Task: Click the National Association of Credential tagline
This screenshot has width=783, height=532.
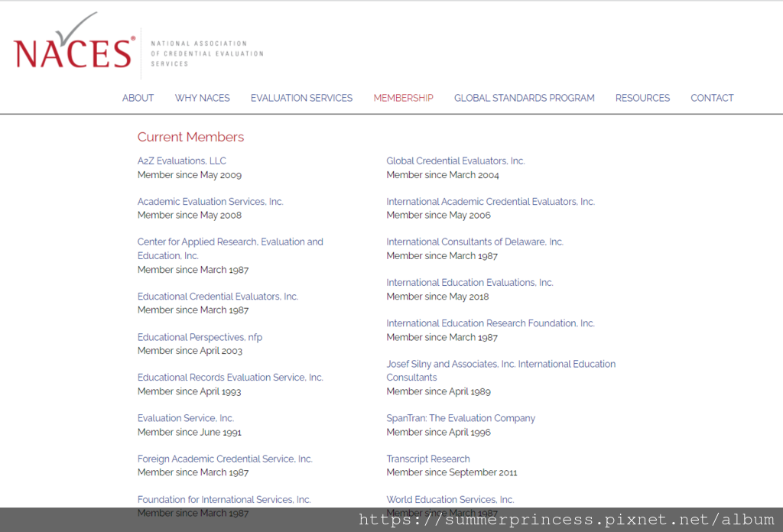Action: click(x=206, y=54)
